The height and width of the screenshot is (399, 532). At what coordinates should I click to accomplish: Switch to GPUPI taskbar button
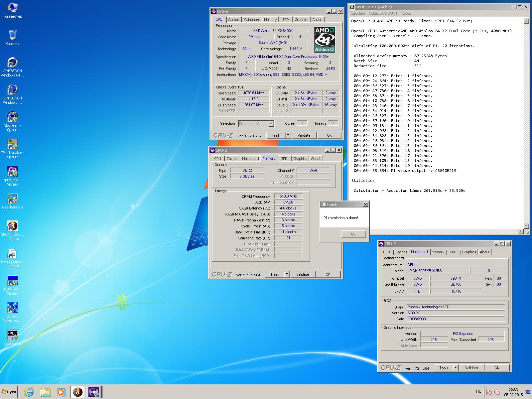click(x=77, y=392)
